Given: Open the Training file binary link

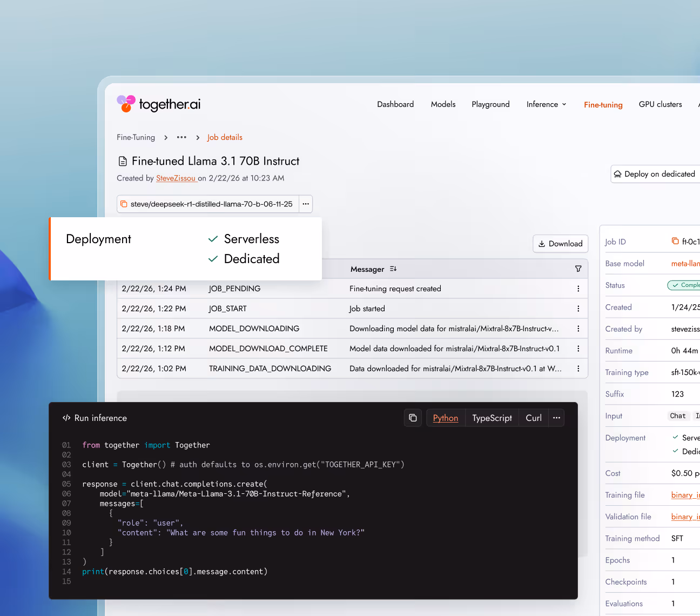Looking at the screenshot, I should pos(685,495).
